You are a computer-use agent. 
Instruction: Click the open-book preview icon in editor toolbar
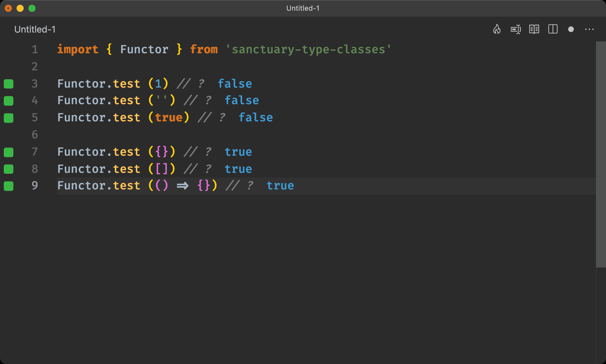pos(534,29)
